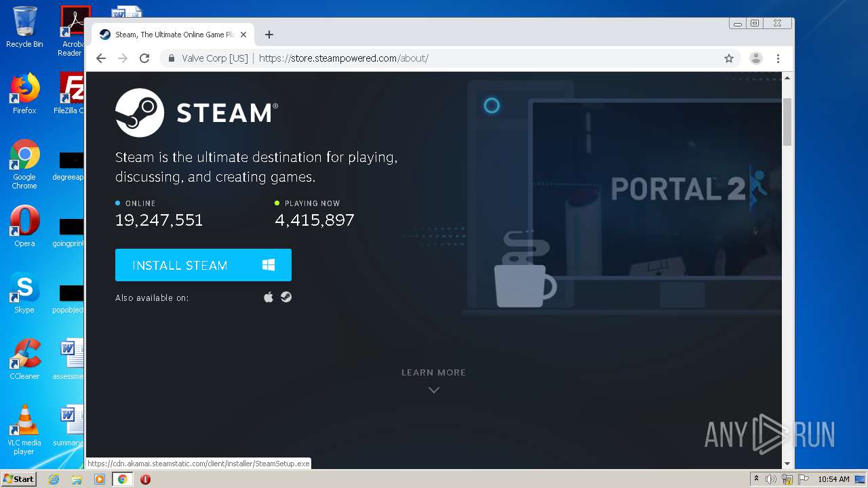This screenshot has width=868, height=488.
Task: Click the browser forward arrow
Action: [x=123, y=58]
